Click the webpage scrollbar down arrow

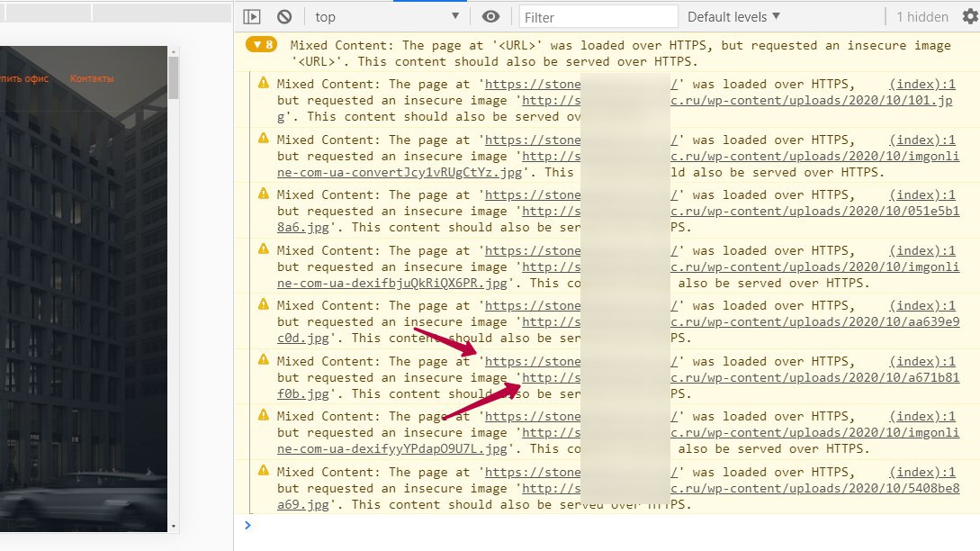[174, 527]
